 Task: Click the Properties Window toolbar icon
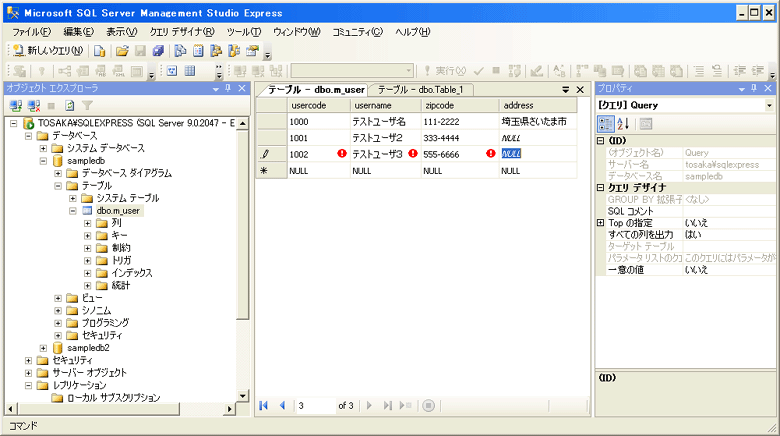pyautogui.click(x=252, y=50)
